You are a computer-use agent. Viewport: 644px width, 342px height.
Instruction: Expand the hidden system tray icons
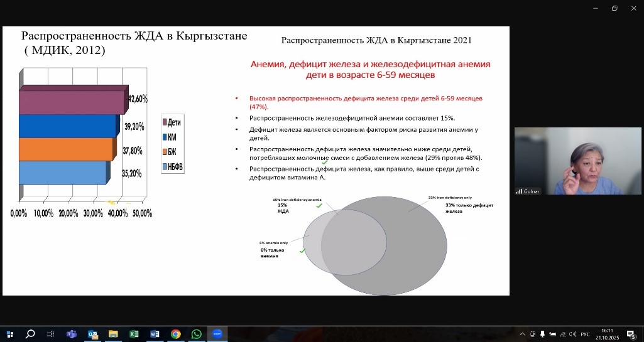(522, 334)
